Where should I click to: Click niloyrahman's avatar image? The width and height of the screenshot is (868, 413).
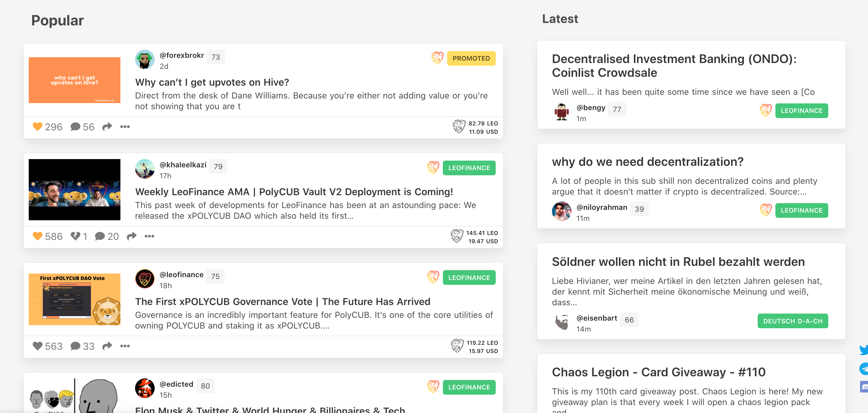pyautogui.click(x=561, y=211)
